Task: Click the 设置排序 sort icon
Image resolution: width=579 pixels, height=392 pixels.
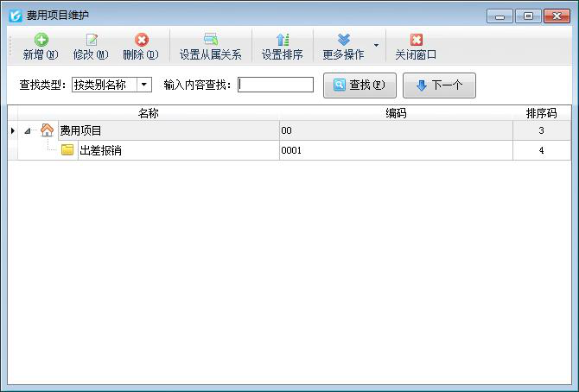Action: point(282,40)
